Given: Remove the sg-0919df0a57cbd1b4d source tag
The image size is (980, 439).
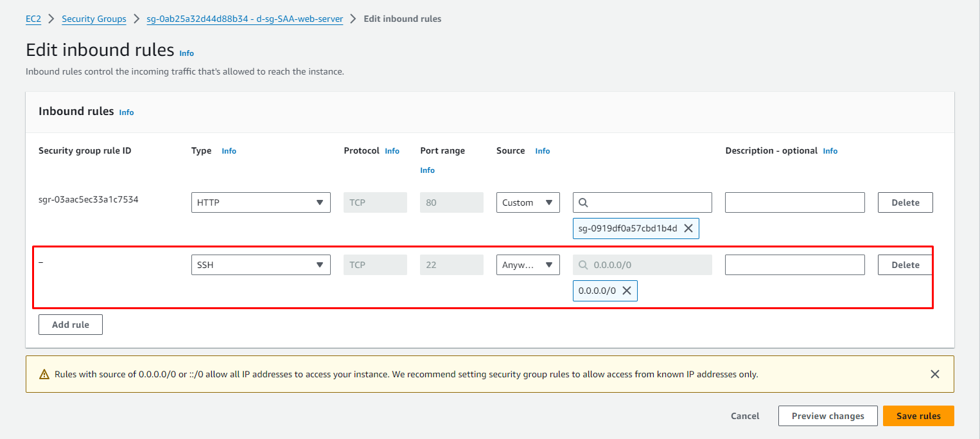Looking at the screenshot, I should click(x=688, y=228).
